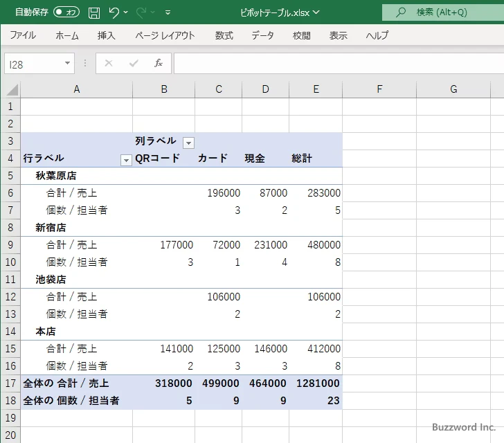Select cell with value 141000
This screenshot has width=504, height=443.
pyautogui.click(x=163, y=349)
